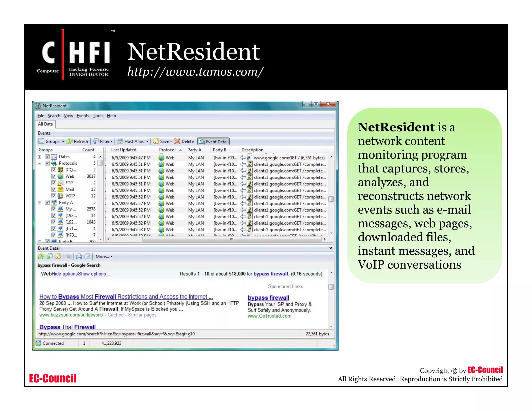Open the File menu
Screen dimensions: 532x411
(x=41, y=116)
